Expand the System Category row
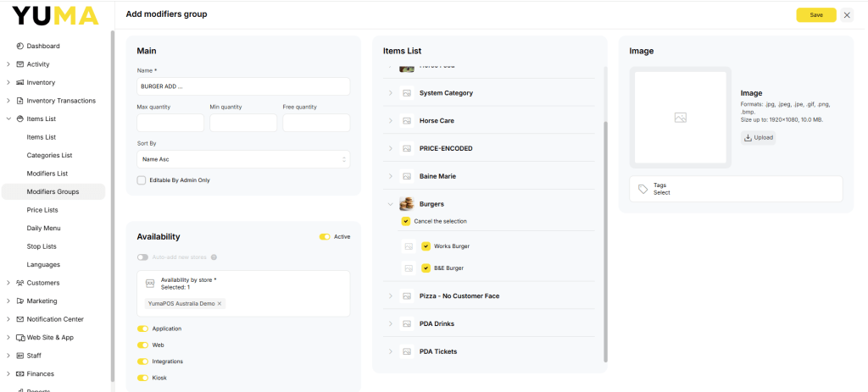Image resolution: width=868 pixels, height=392 pixels. pos(390,93)
